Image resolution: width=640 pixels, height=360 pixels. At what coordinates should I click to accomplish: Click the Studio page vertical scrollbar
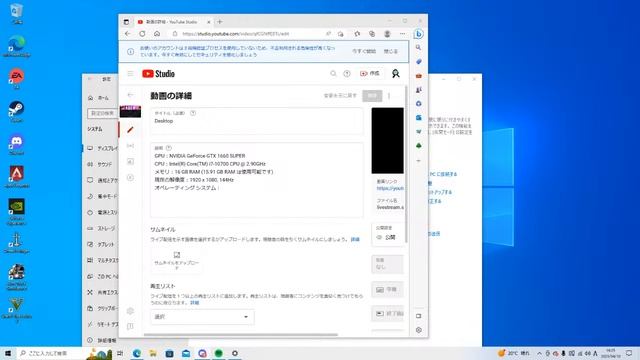pyautogui.click(x=406, y=165)
